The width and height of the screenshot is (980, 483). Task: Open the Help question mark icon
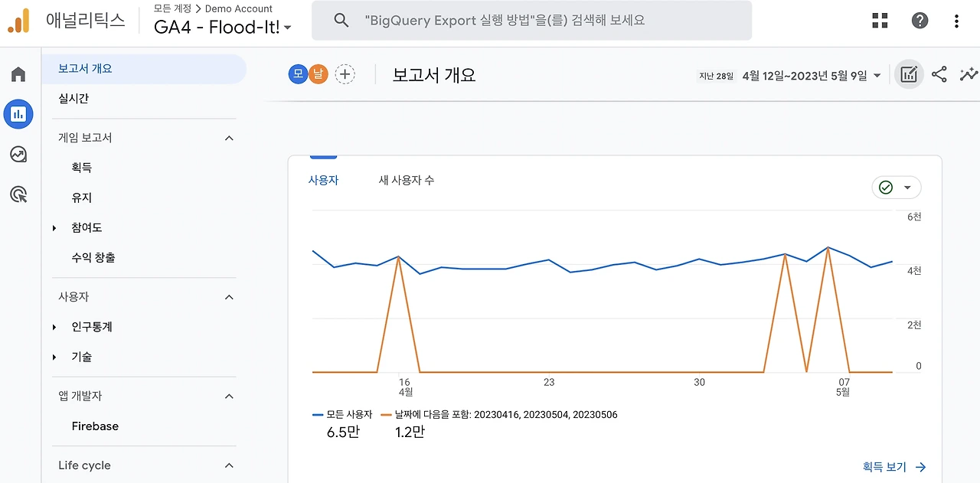pos(920,20)
